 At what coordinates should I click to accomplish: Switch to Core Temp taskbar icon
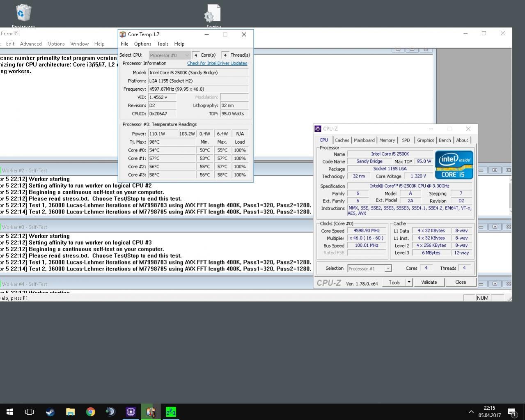click(151, 411)
